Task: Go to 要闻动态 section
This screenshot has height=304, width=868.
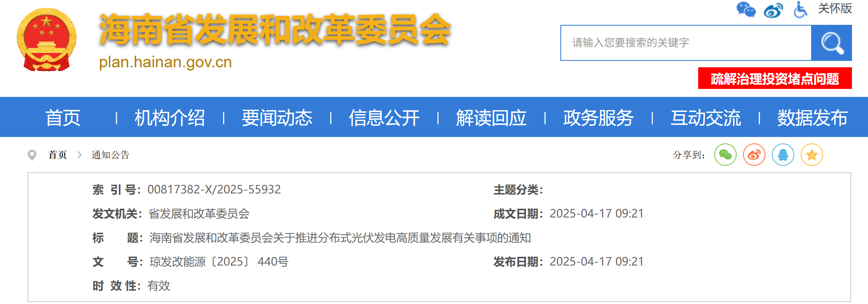Action: pos(277,118)
